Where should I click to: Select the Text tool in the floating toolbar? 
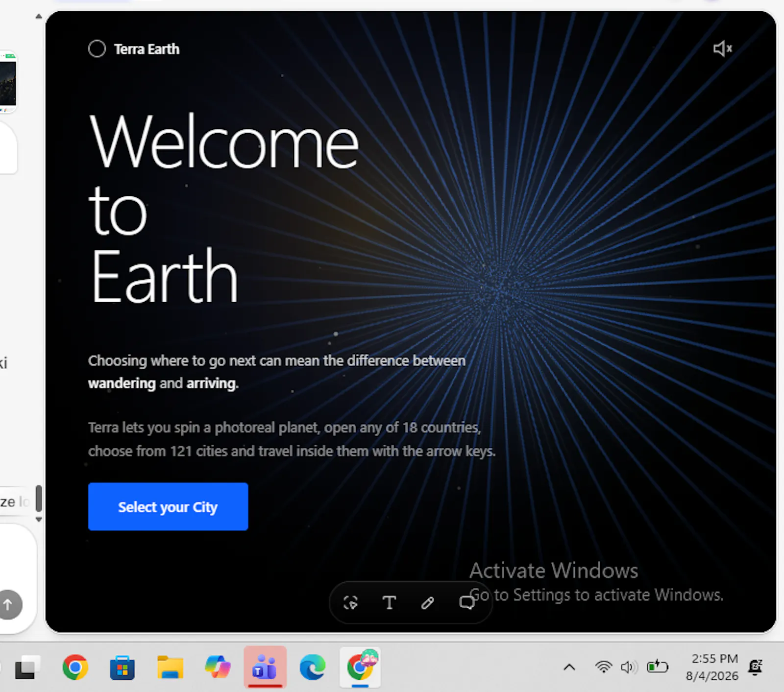tap(389, 602)
